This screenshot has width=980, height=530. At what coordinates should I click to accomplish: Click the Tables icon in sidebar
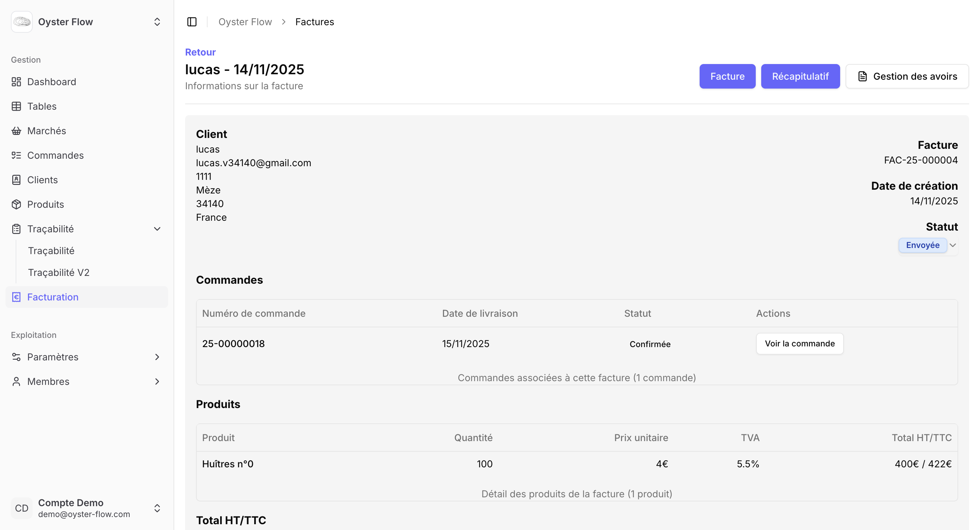16,106
